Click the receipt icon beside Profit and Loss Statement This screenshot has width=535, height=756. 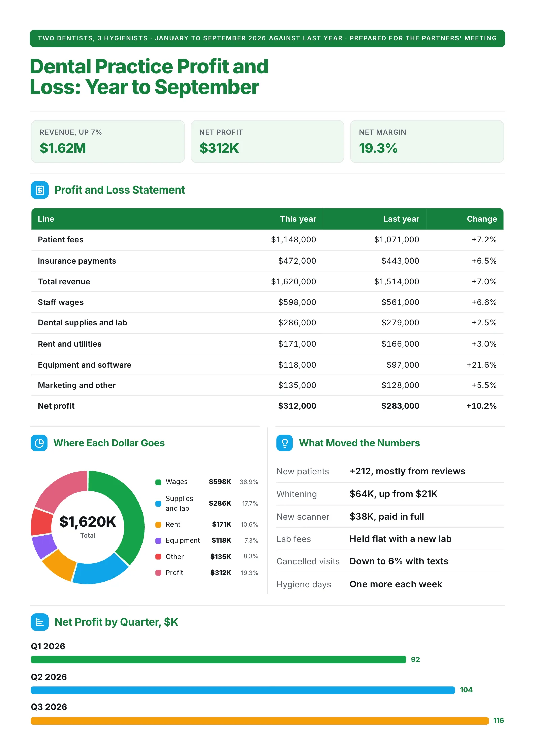[x=40, y=190]
